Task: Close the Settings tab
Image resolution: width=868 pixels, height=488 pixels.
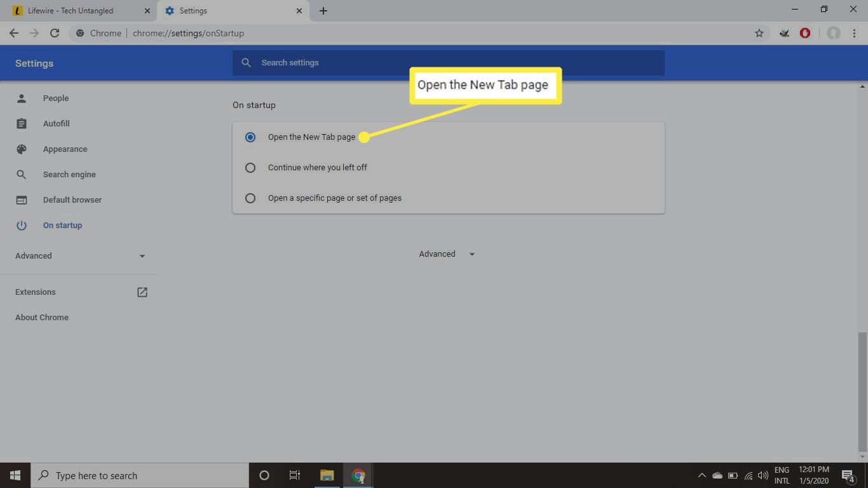Action: point(299,11)
